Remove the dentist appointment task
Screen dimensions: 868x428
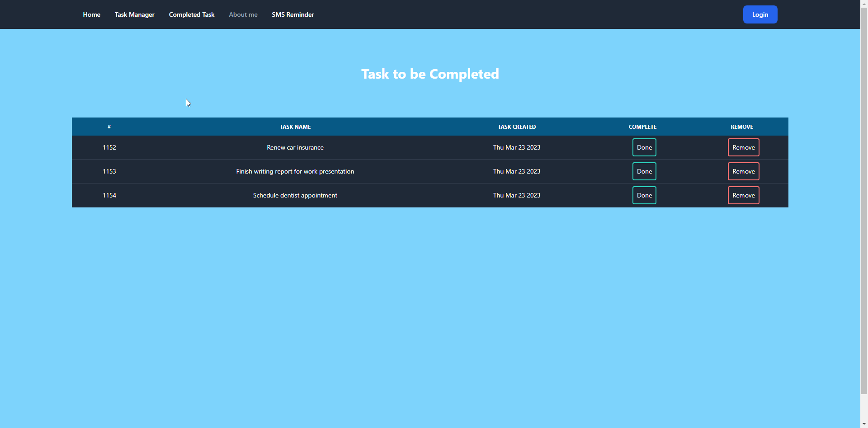(743, 195)
